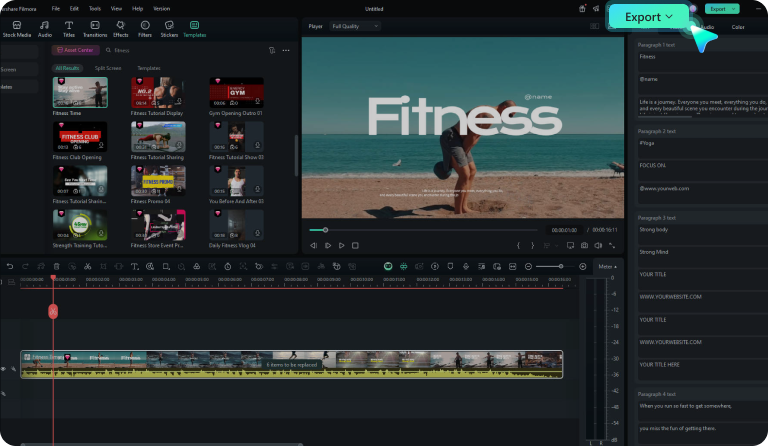Zoom in the timeline with plus icon

point(582,266)
